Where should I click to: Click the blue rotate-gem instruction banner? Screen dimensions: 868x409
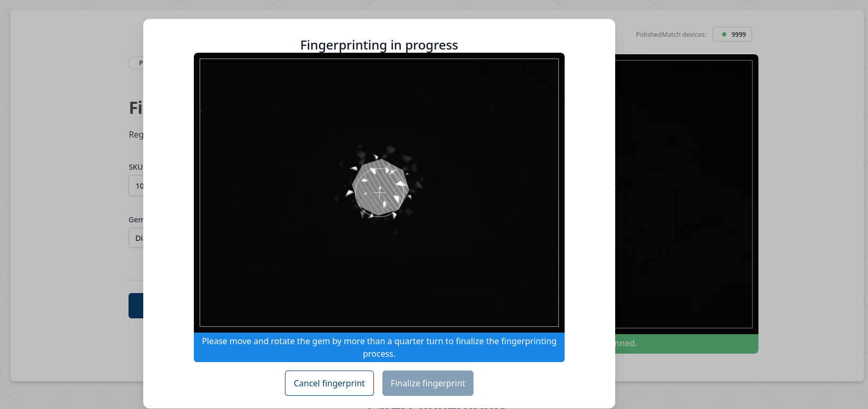[379, 347]
